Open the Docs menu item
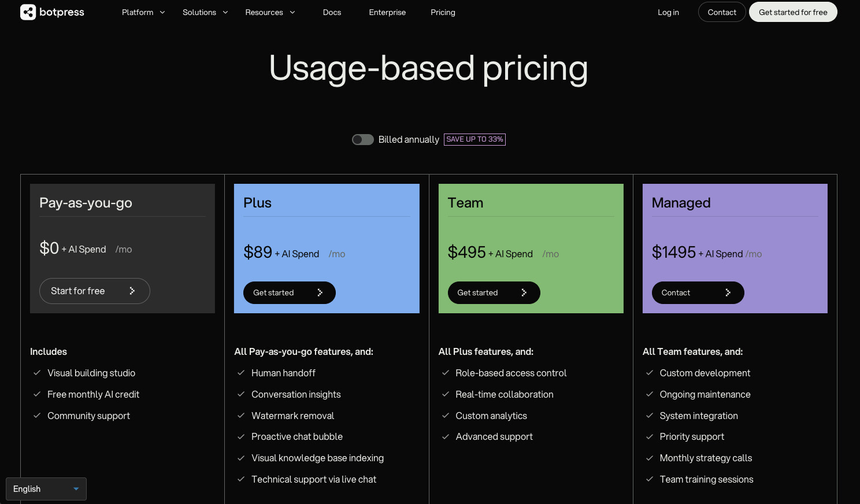Viewport: 860px width, 504px height. [x=332, y=12]
